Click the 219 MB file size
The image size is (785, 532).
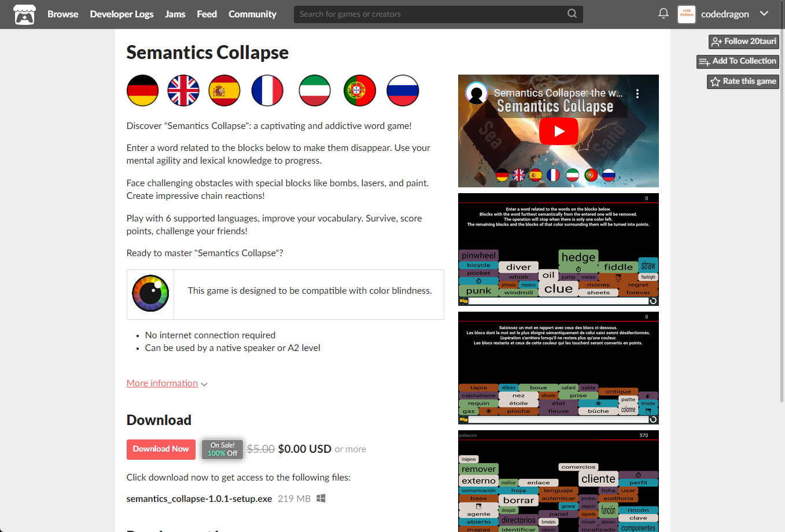pos(294,498)
